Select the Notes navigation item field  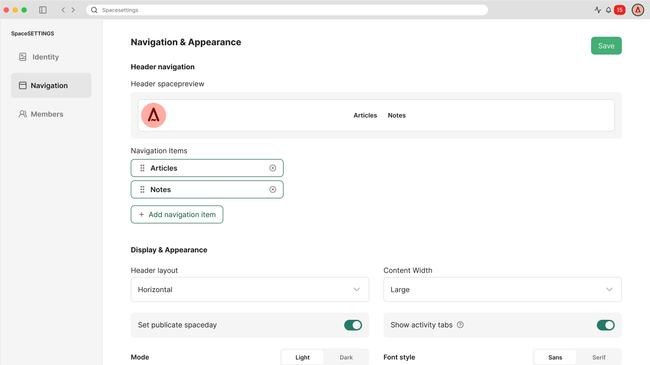tap(207, 190)
